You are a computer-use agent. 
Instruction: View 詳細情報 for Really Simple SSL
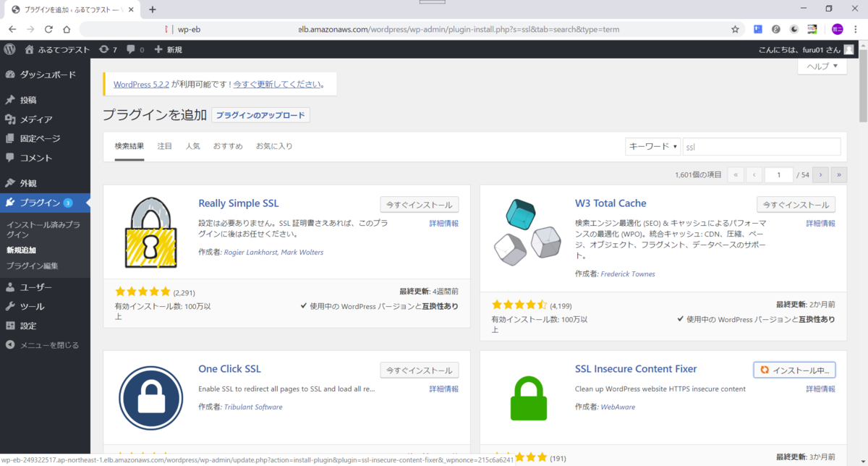tap(443, 224)
